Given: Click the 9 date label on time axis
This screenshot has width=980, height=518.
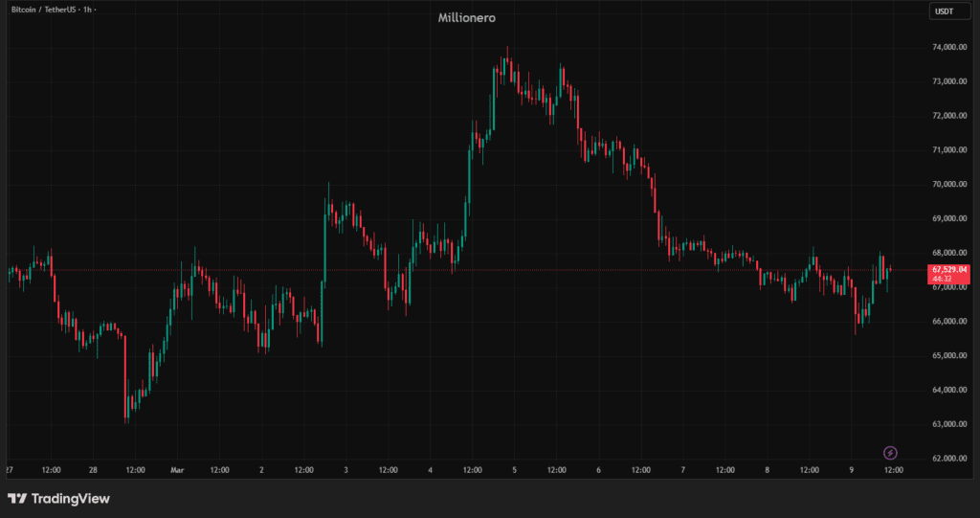Looking at the screenshot, I should pos(852,470).
